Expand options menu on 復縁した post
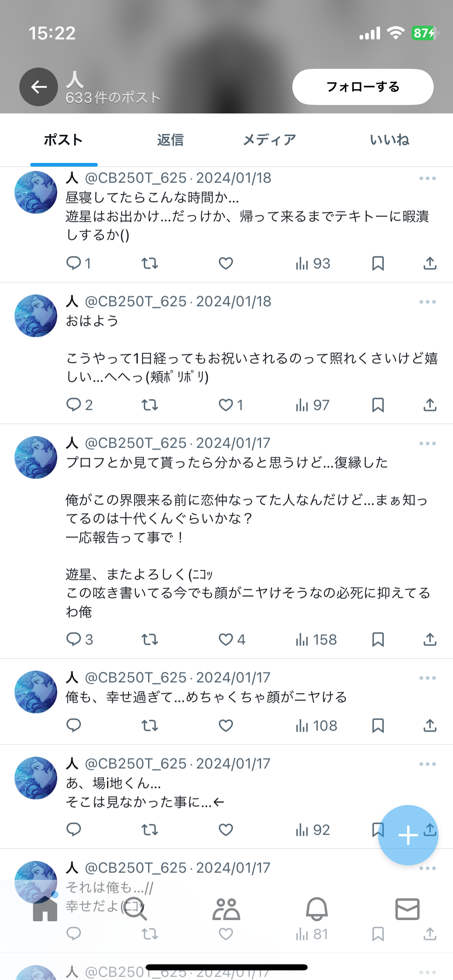This screenshot has width=453, height=980. [x=427, y=443]
